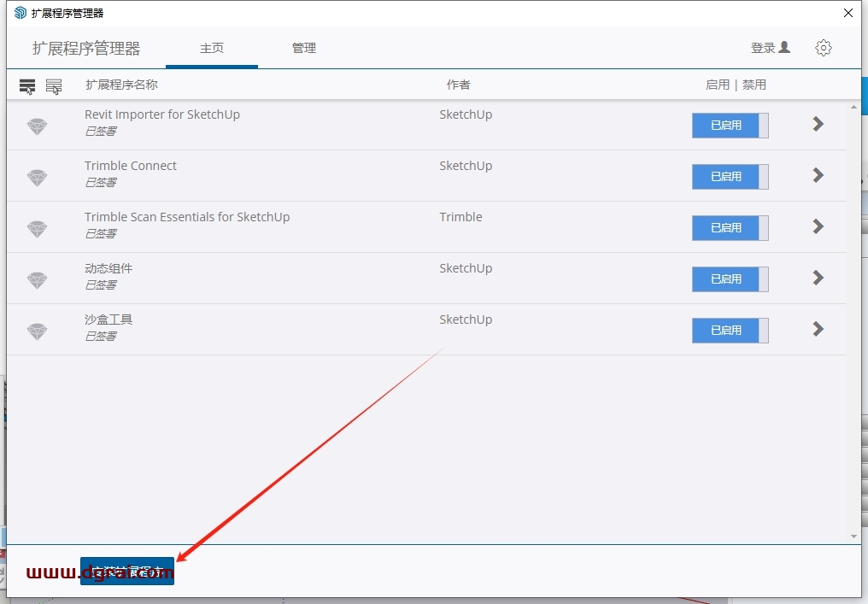The width and height of the screenshot is (868, 604).
Task: Click the 启用 | 禁用 column header
Action: coord(736,85)
